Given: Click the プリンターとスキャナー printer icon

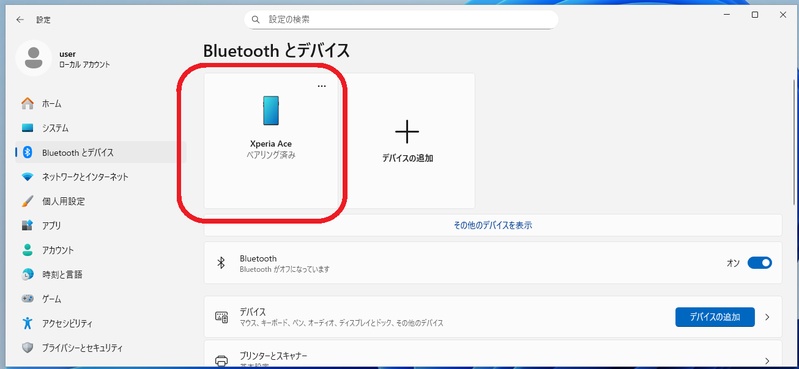Looking at the screenshot, I should coord(221,361).
